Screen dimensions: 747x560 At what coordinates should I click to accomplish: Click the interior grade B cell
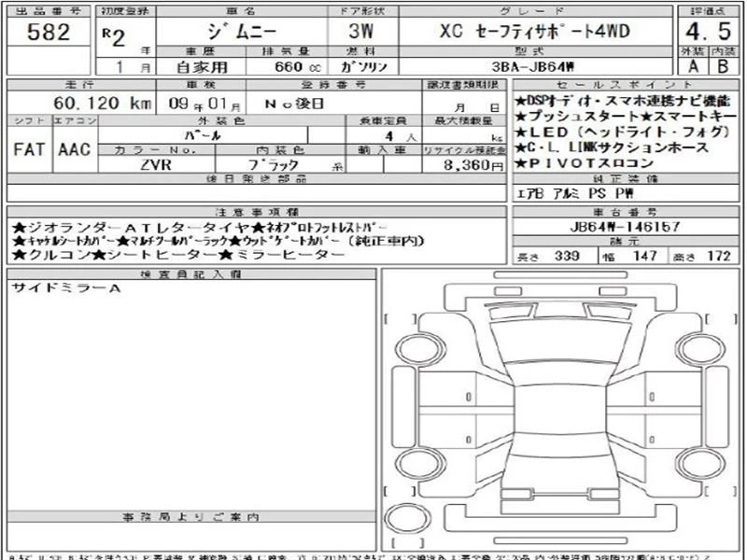(x=723, y=65)
